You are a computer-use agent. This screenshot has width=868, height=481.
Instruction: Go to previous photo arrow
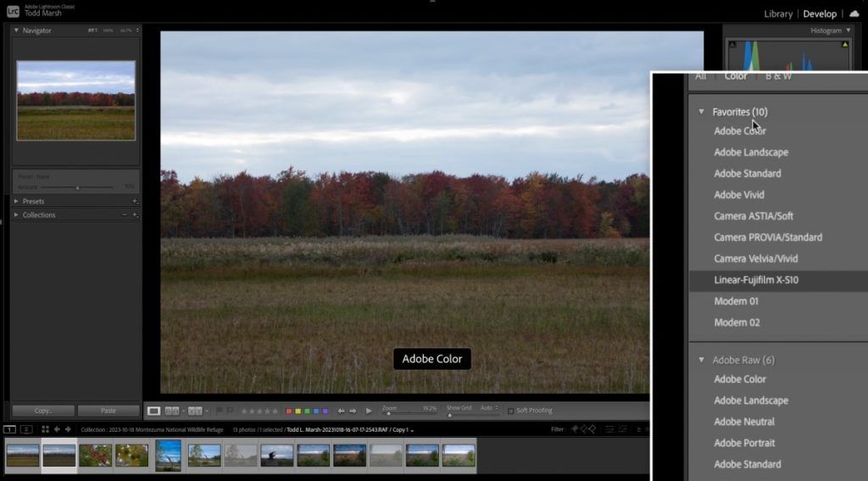point(341,411)
